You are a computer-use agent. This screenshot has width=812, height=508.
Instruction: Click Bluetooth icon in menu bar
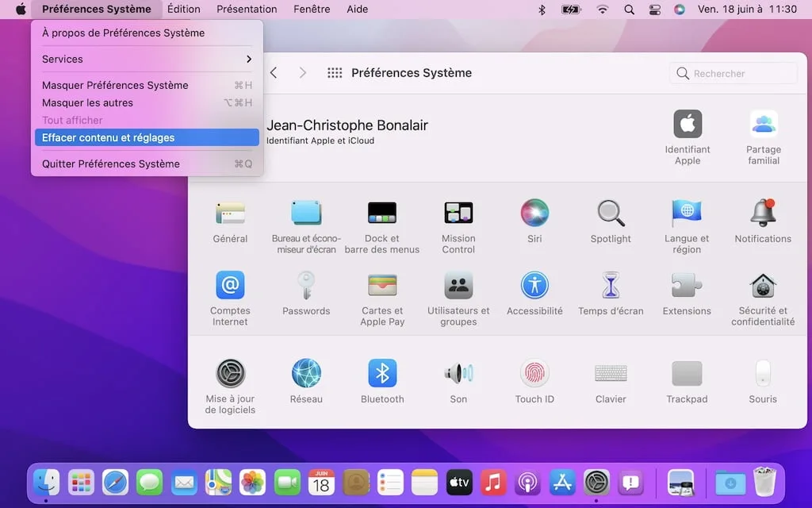542,10
